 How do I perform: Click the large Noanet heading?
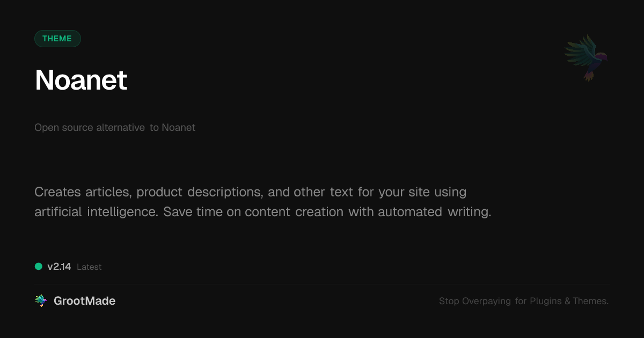[x=81, y=80]
